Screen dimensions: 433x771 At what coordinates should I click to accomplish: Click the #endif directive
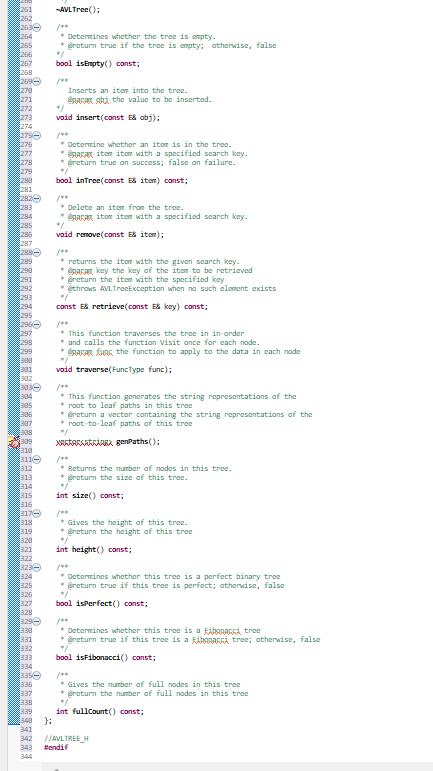pyautogui.click(x=56, y=747)
